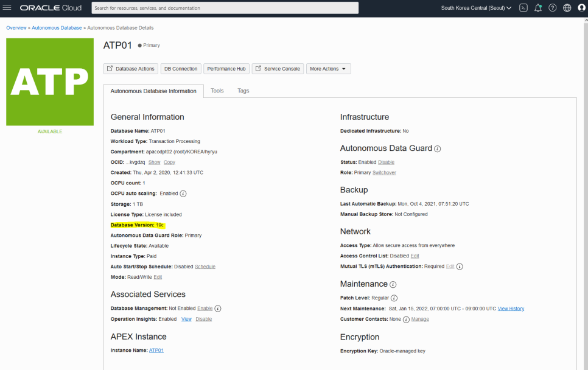588x370 pixels.
Task: Open View History maintenance link
Action: 511,309
